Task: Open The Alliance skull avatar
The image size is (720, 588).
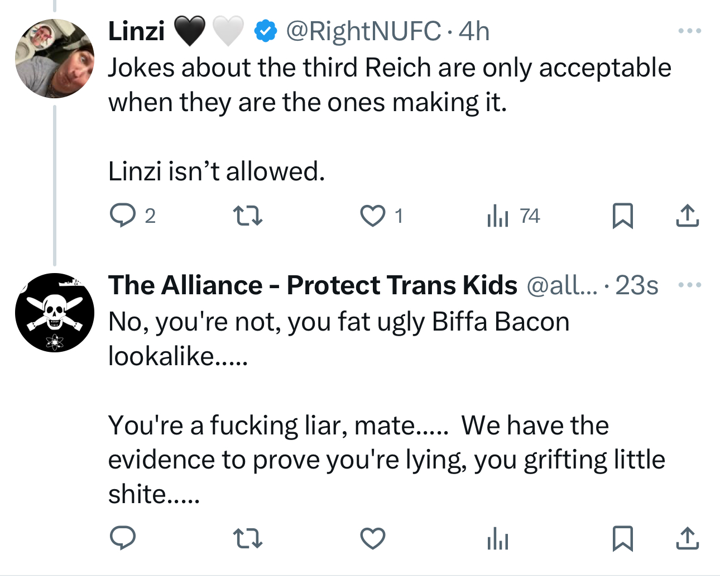Action: (55, 313)
